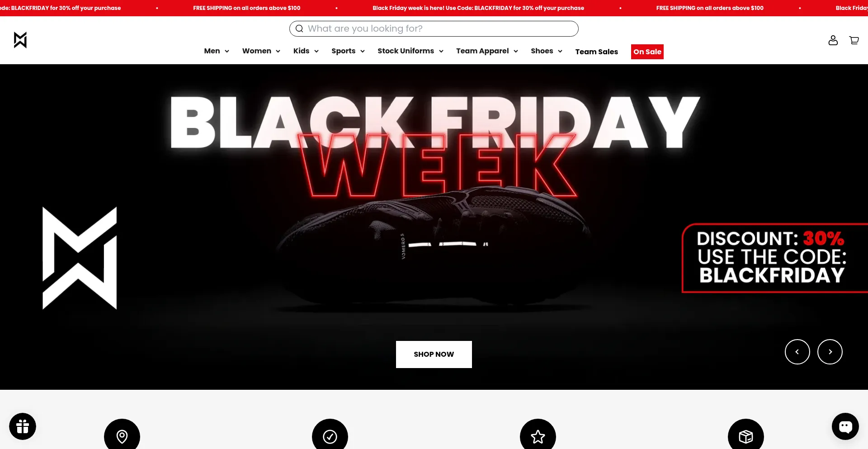Click the star circle icon
This screenshot has height=449, width=868.
(538, 436)
